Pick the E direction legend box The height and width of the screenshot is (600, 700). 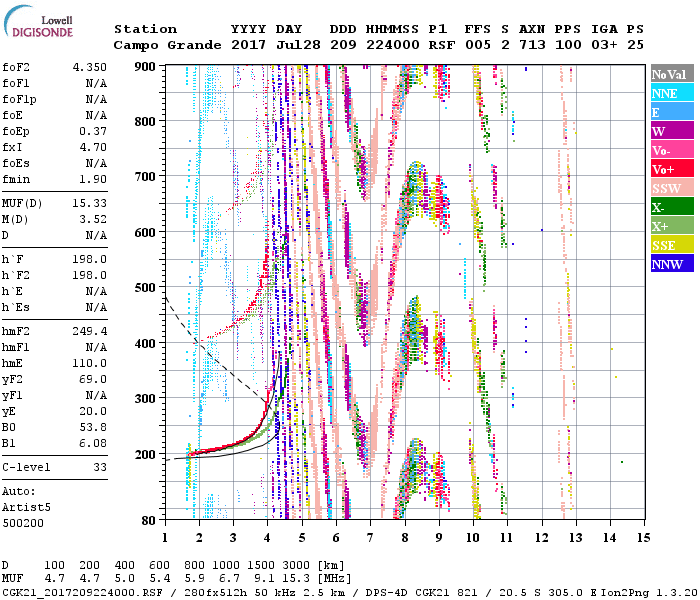(670, 112)
